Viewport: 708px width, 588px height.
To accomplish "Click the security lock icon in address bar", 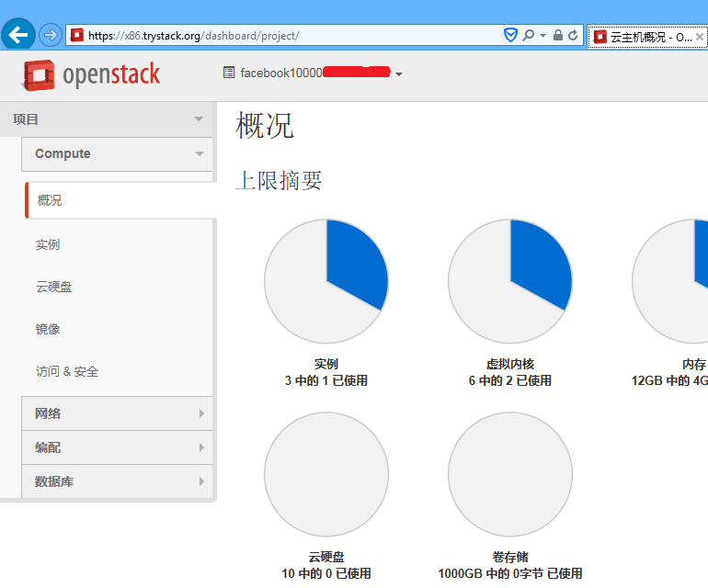I will tap(558, 36).
